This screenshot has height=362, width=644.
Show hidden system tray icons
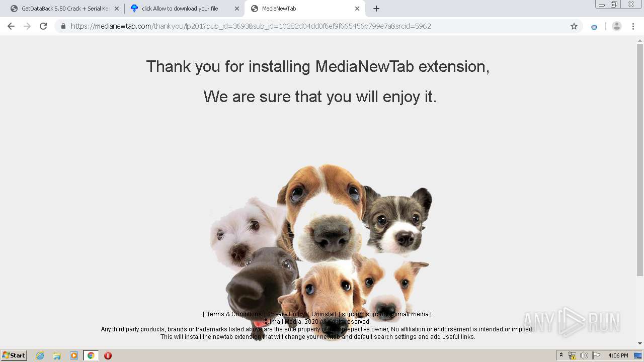pyautogui.click(x=561, y=355)
